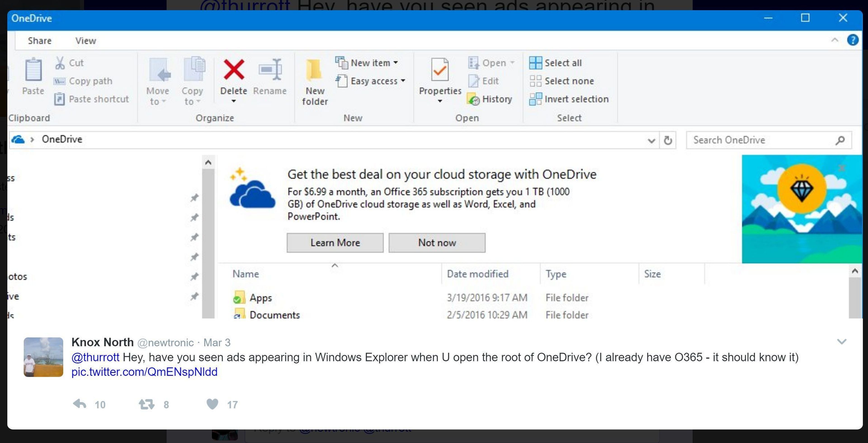Click the Copy to icon
The height and width of the screenshot is (443, 868).
[x=194, y=69]
